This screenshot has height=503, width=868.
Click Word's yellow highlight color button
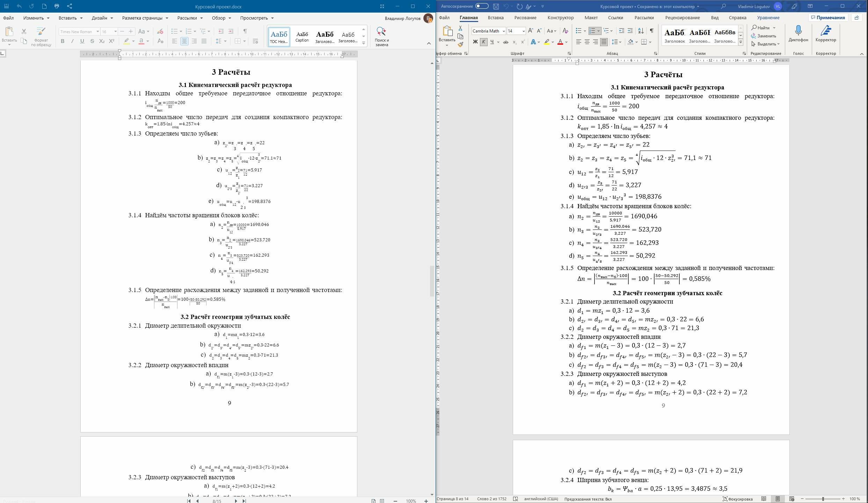(547, 42)
